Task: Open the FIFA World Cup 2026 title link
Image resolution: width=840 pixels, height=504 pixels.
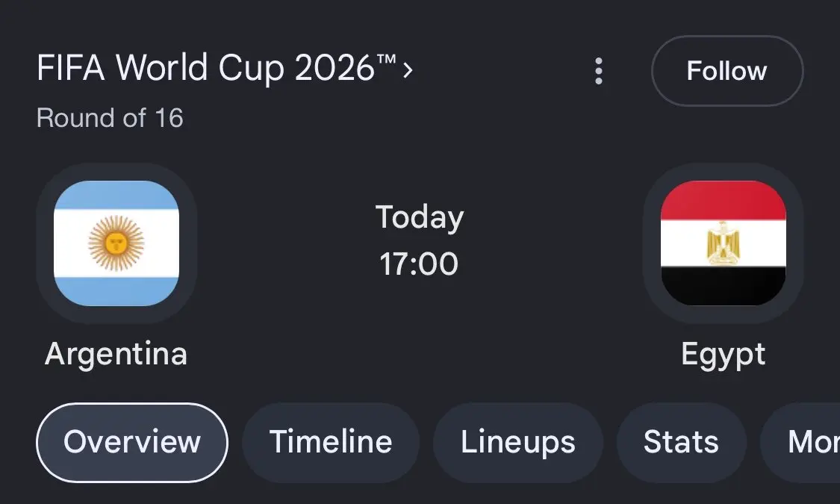Action: [217, 69]
